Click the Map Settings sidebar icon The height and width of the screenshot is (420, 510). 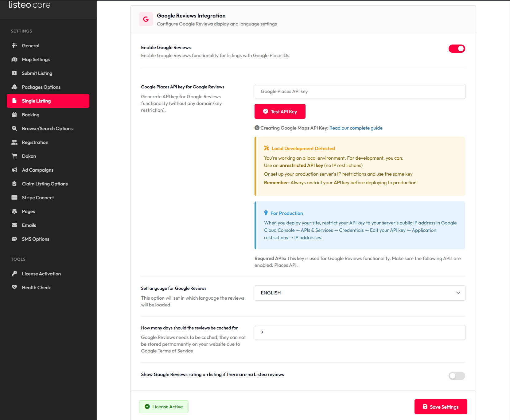14,59
